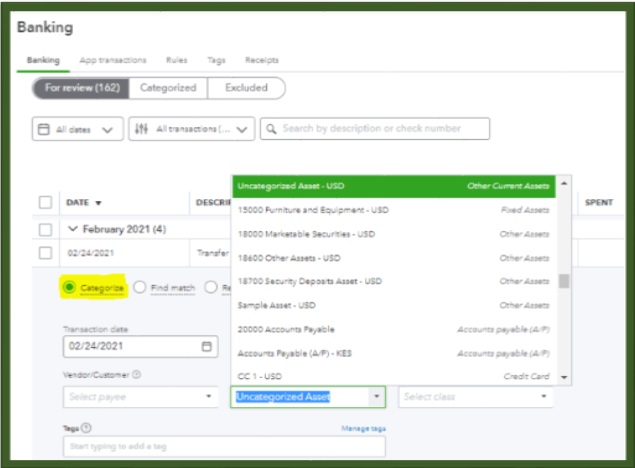Choose 15000 Furniture and Equipment - USD
This screenshot has width=635, height=468.
(x=394, y=210)
